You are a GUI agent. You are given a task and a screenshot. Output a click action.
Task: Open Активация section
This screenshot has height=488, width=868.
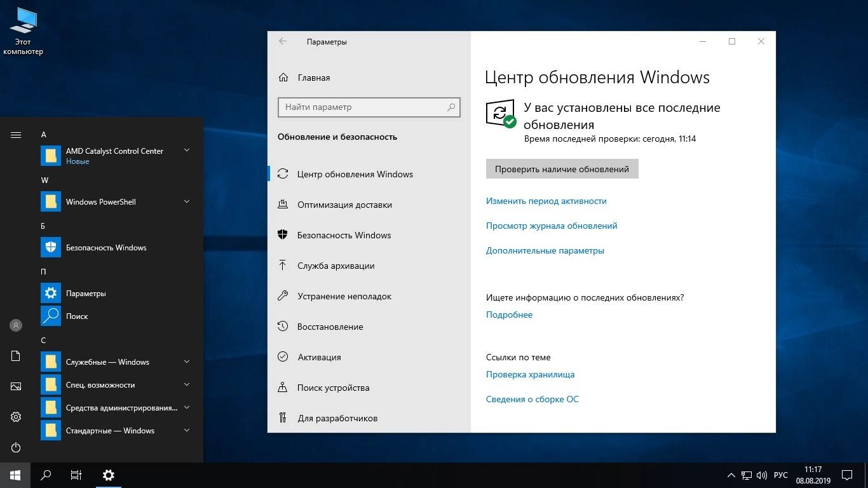point(369,357)
